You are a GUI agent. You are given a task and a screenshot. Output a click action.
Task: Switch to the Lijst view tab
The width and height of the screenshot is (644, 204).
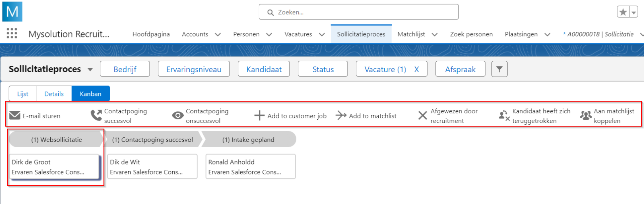[x=23, y=94]
